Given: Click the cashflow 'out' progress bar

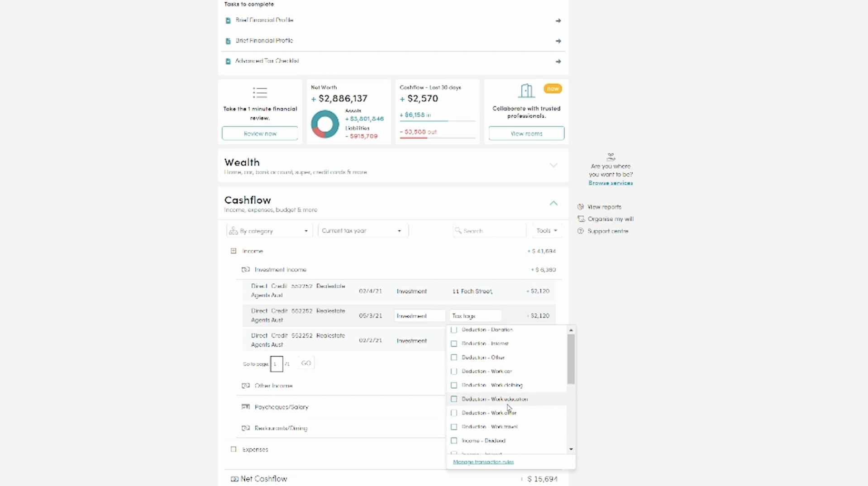Looking at the screenshot, I should click(437, 138).
